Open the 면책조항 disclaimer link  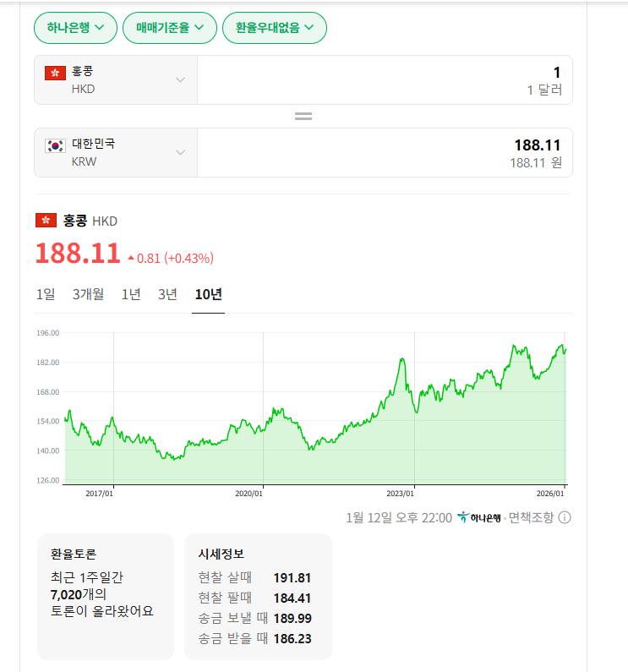532,517
